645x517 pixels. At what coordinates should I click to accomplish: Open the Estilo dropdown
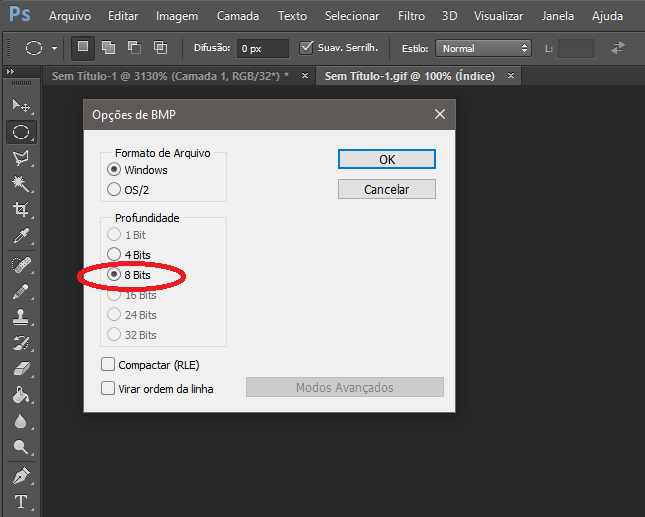[x=484, y=48]
